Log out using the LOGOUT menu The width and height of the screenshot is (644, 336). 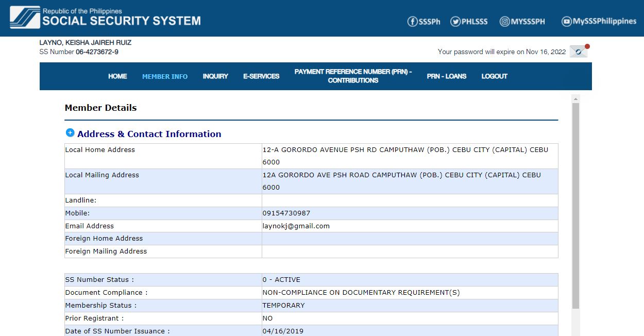495,76
